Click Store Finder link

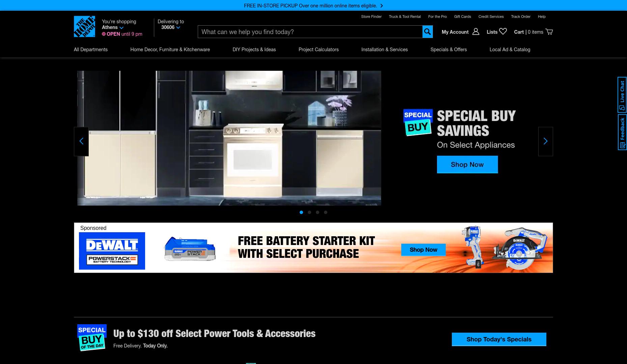click(371, 17)
